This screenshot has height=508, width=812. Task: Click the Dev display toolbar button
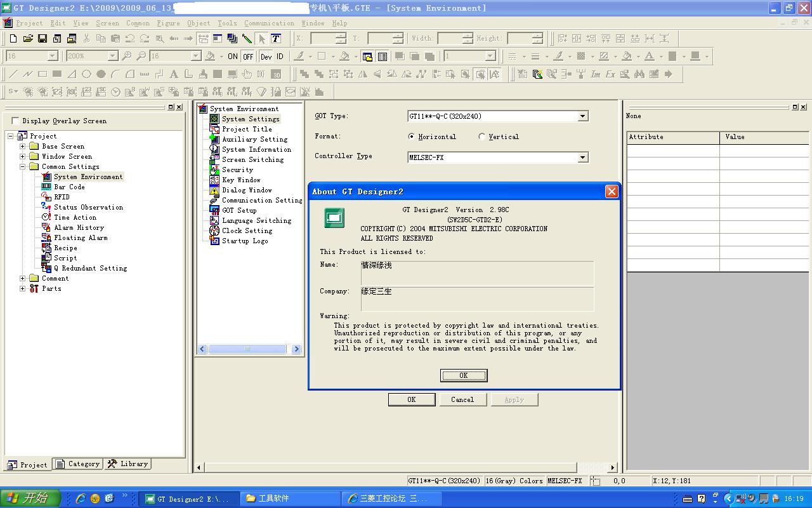(266, 57)
